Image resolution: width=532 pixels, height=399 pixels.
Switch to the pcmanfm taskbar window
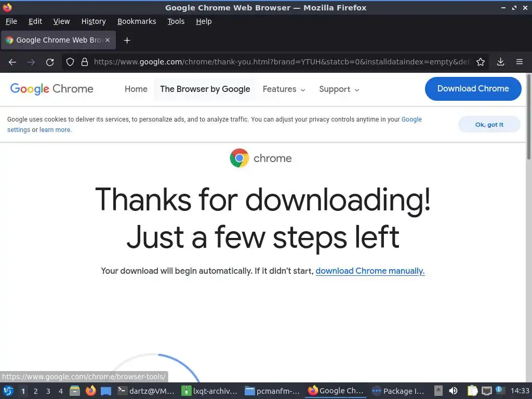click(x=272, y=391)
